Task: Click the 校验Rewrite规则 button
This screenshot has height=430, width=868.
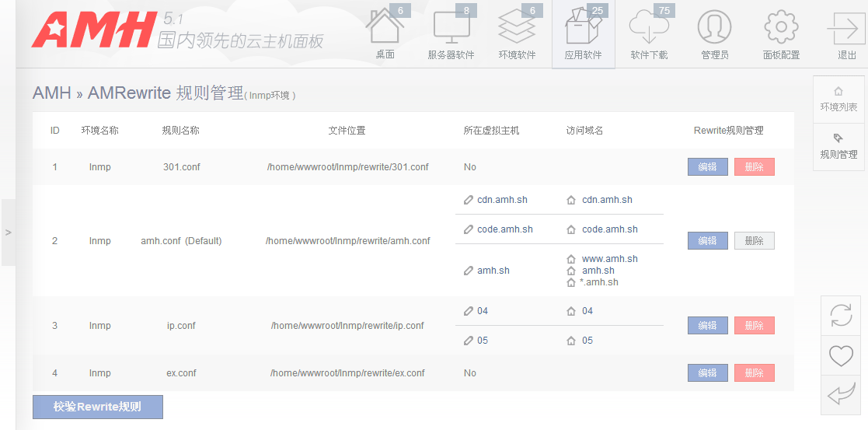Action: click(x=98, y=407)
